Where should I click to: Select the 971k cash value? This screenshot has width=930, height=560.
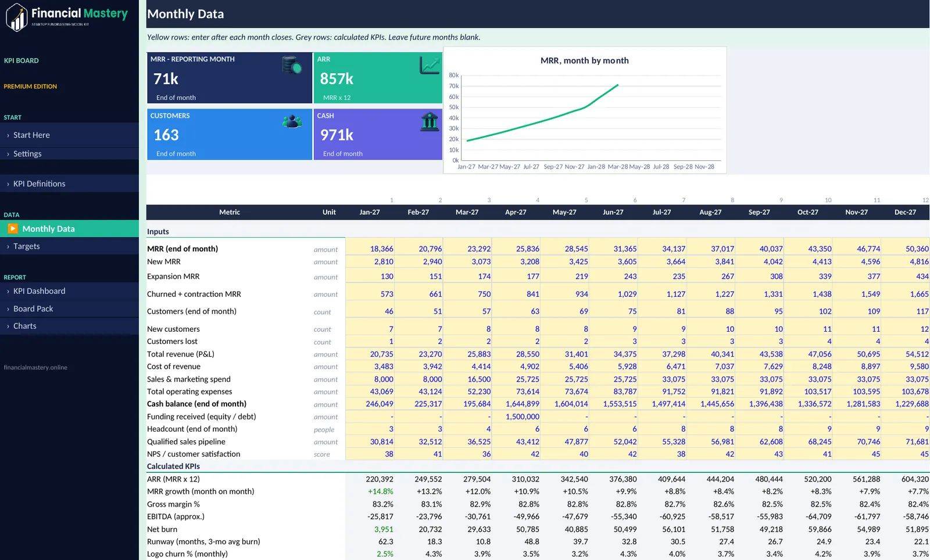coord(337,135)
